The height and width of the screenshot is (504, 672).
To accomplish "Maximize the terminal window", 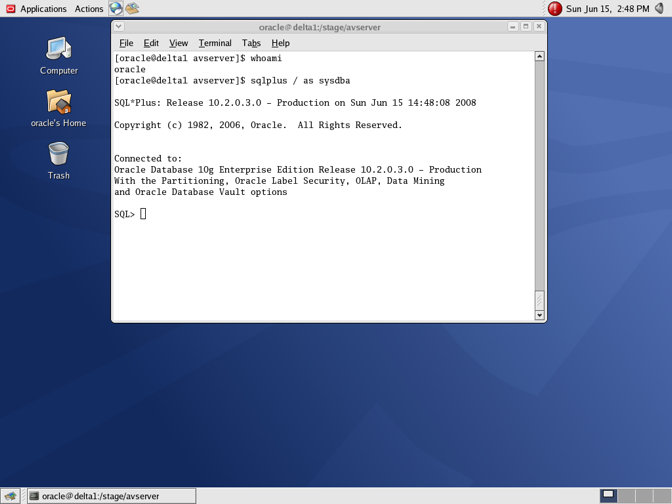I will click(x=526, y=27).
